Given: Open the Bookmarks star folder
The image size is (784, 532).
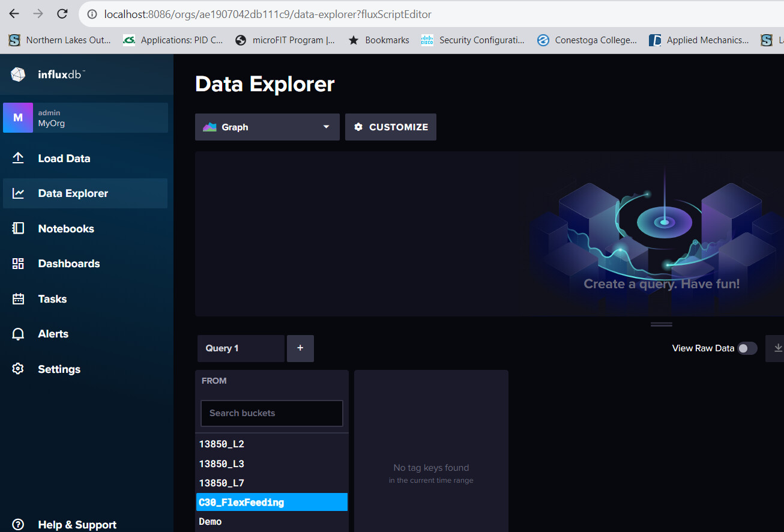Looking at the screenshot, I should [x=379, y=40].
